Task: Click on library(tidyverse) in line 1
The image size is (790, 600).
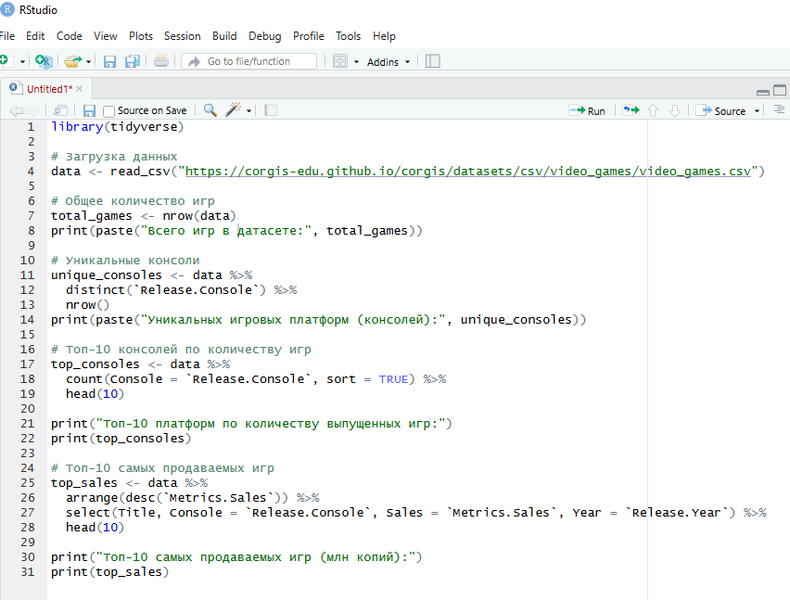Action: (117, 127)
